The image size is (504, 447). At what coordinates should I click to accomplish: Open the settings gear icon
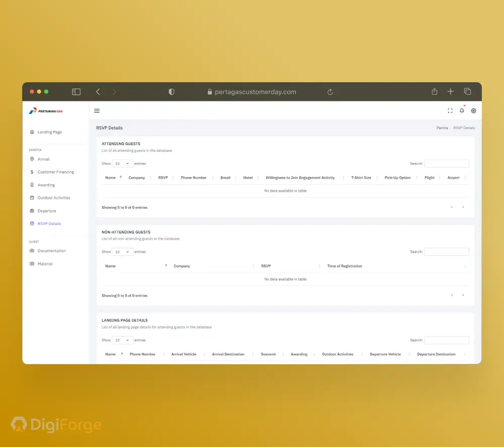point(473,111)
